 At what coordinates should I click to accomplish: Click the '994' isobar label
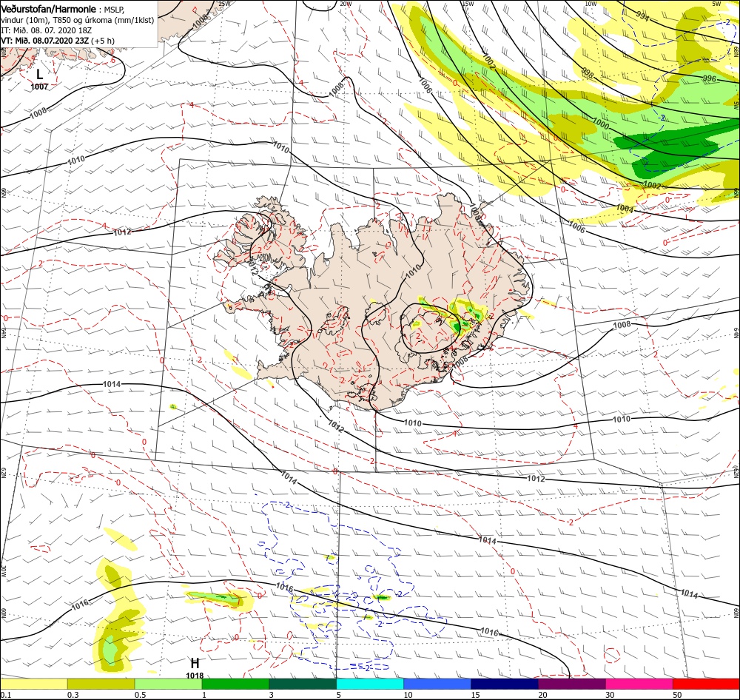[x=642, y=16]
